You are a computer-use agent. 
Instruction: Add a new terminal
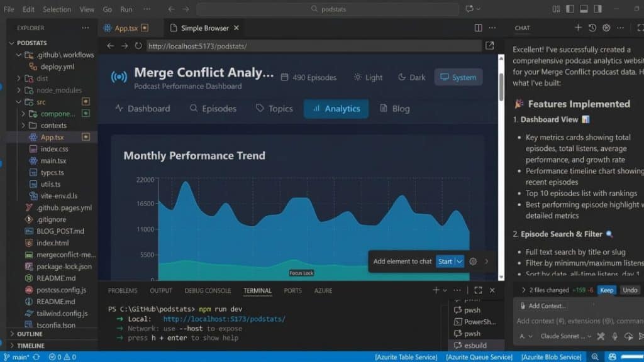click(436, 290)
